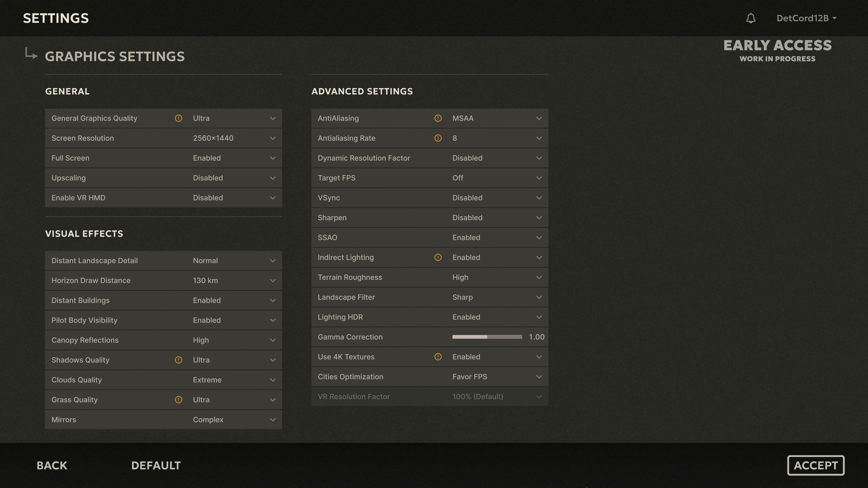Click the SETTINGS page title
868x488 pixels.
click(56, 18)
